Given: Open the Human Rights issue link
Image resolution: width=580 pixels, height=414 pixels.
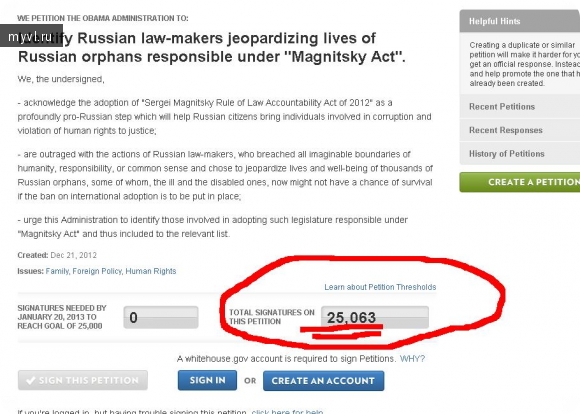Looking at the screenshot, I should 151,271.
